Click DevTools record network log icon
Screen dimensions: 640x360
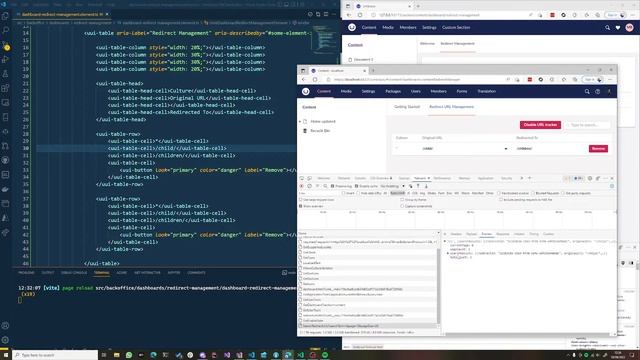[302, 186]
